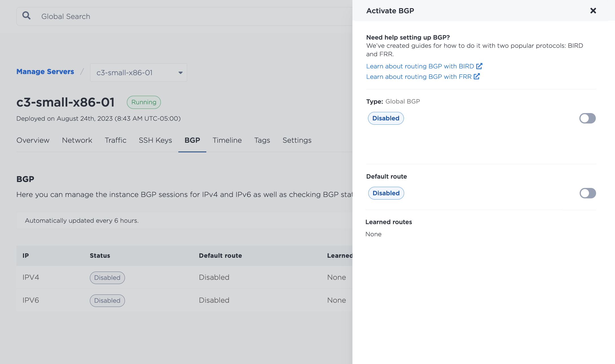Open the Timeline tab
The width and height of the screenshot is (615, 364).
227,140
